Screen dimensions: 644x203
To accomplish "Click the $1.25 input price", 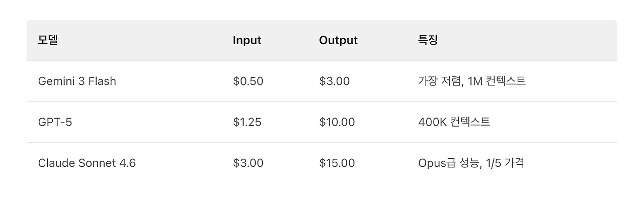I will click(247, 122).
